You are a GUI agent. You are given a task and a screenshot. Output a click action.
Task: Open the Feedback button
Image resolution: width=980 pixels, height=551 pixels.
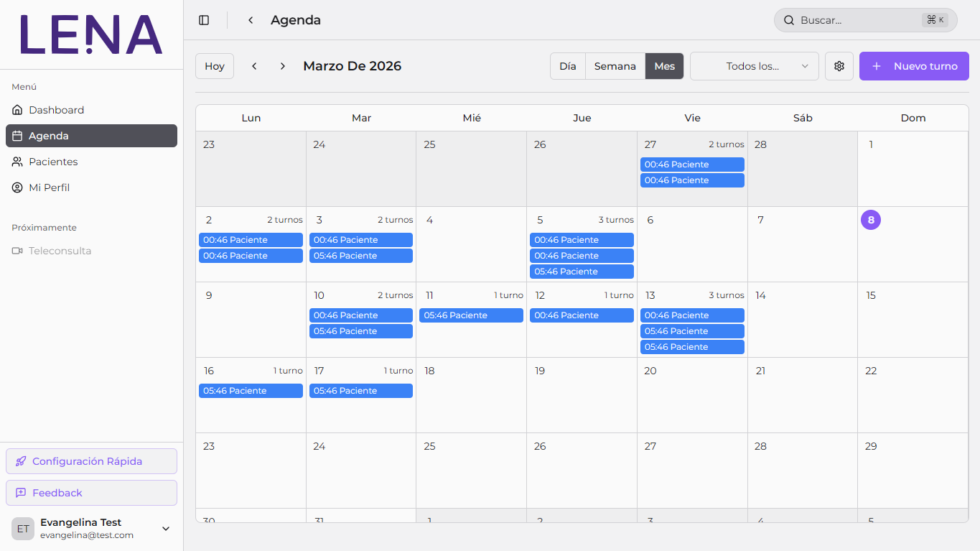(x=91, y=493)
